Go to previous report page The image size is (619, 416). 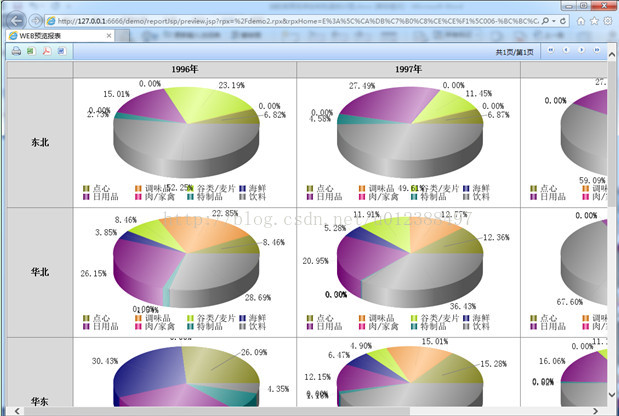pos(566,51)
